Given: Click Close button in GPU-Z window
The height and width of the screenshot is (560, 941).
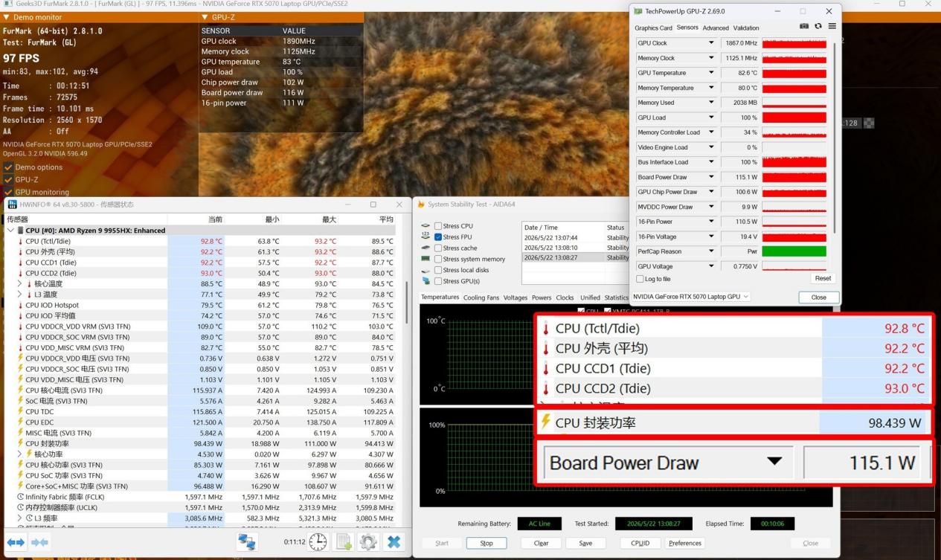Looking at the screenshot, I should [818, 297].
